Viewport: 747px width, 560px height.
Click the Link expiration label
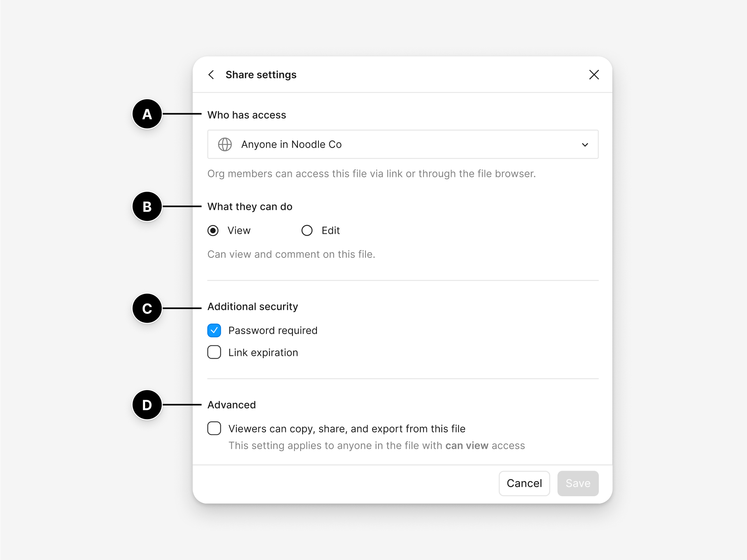click(x=263, y=353)
